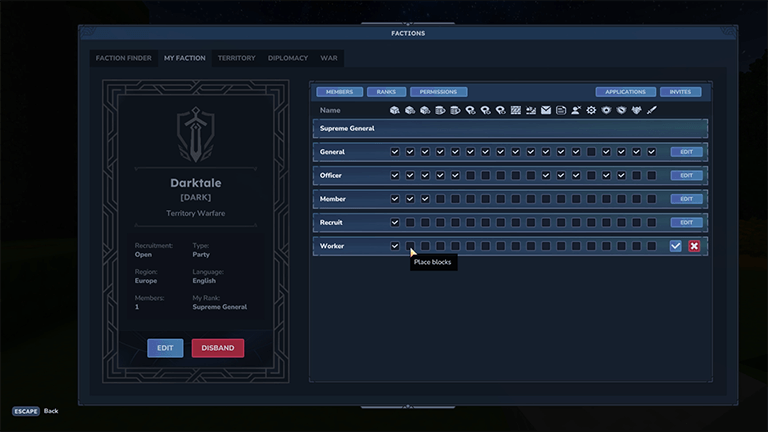Open the Ranks section
The image size is (768, 432).
[x=386, y=92]
